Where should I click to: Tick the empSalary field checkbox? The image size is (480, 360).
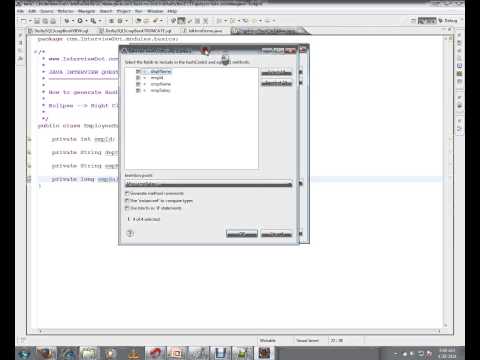[138, 90]
